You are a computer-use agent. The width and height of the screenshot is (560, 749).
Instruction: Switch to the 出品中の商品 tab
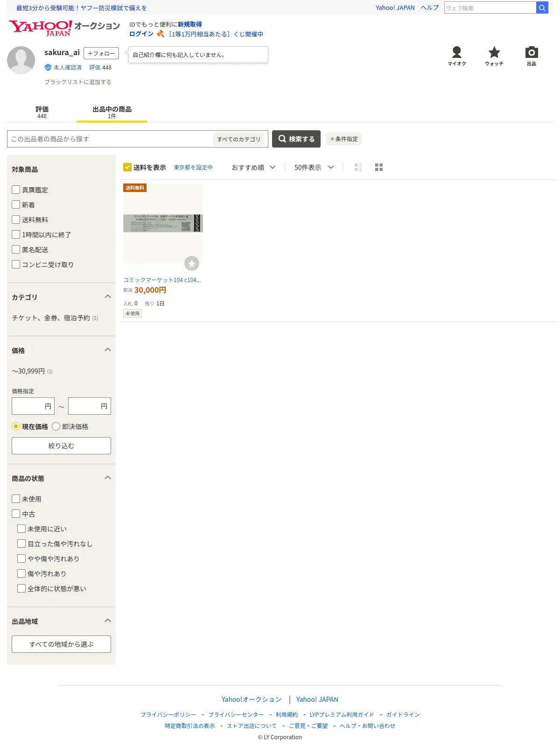112,112
